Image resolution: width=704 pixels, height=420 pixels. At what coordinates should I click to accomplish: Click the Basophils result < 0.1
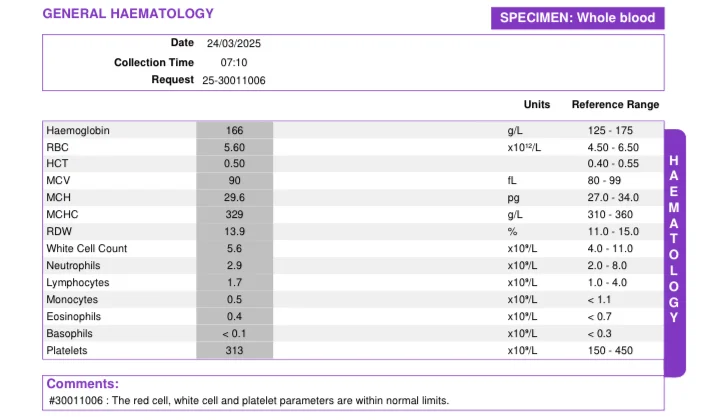point(234,334)
